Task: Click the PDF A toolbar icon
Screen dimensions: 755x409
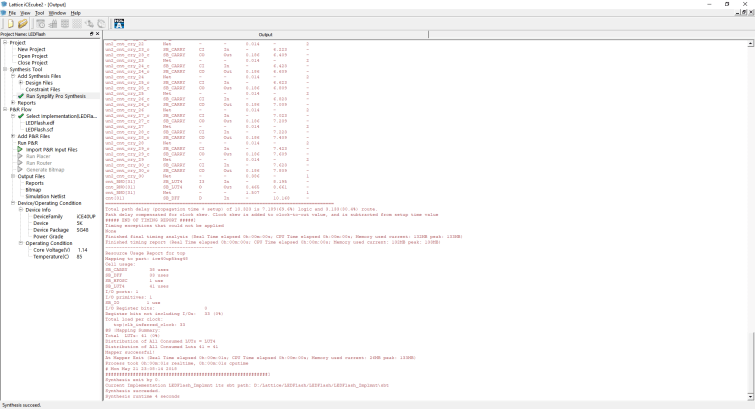Action: click(x=119, y=23)
